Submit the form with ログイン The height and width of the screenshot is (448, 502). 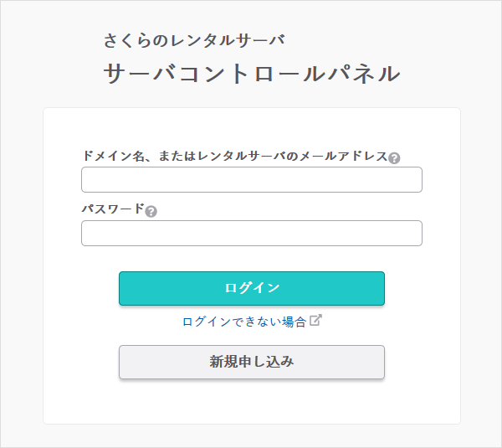pos(251,288)
